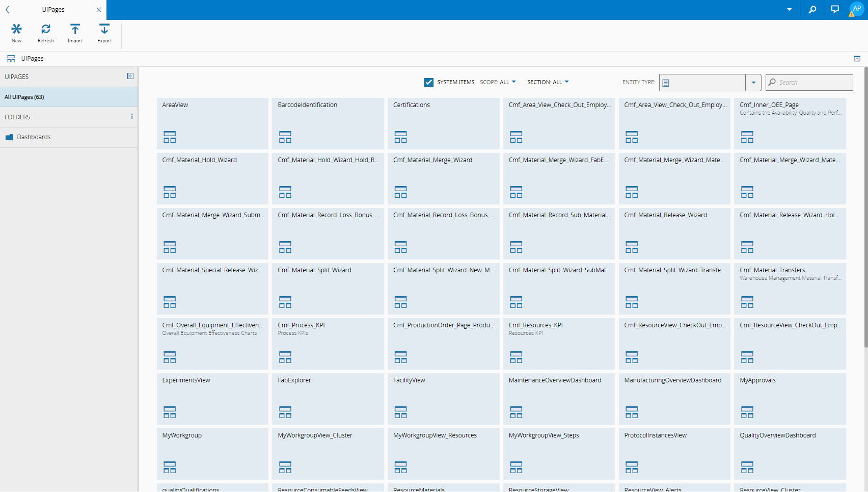Open Cmf_Material_Merge_Wizard card
The image size is (868, 492).
pyautogui.click(x=443, y=178)
